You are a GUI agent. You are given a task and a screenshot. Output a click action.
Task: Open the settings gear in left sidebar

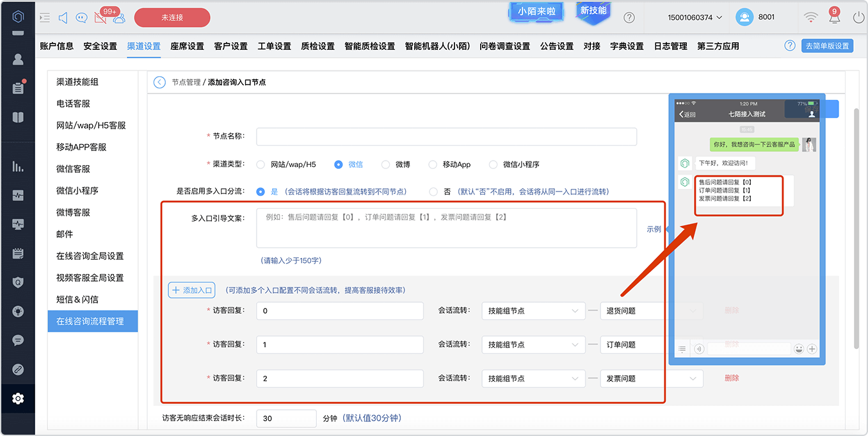tap(18, 399)
